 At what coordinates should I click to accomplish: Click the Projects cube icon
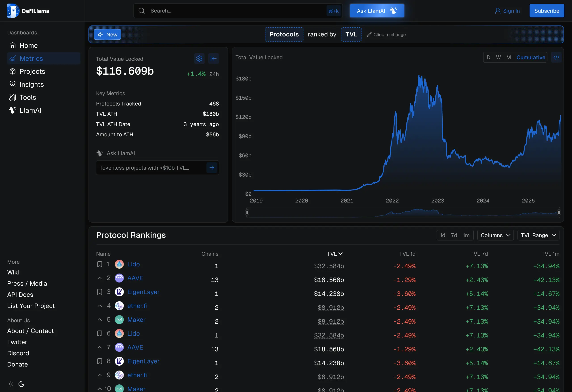point(13,72)
